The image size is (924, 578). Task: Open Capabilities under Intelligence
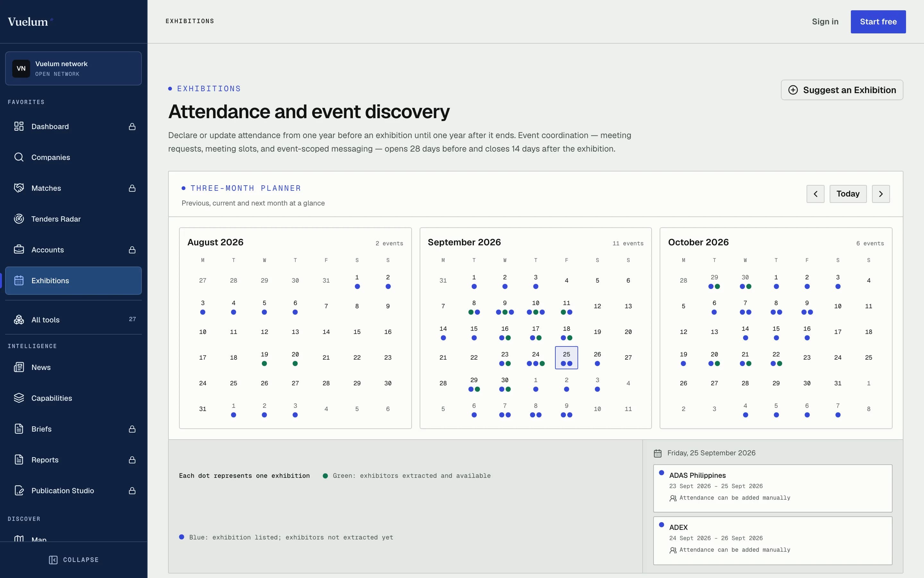73,398
